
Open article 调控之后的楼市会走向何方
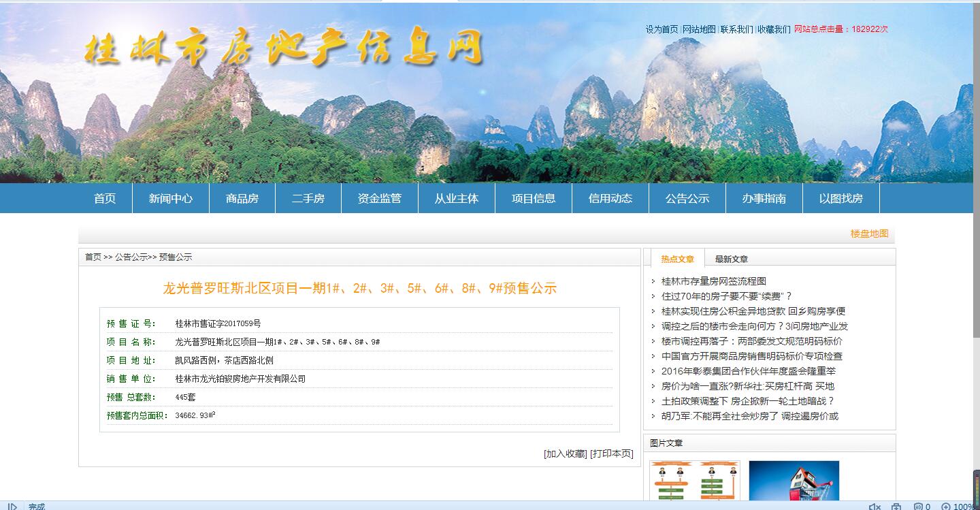[755, 326]
